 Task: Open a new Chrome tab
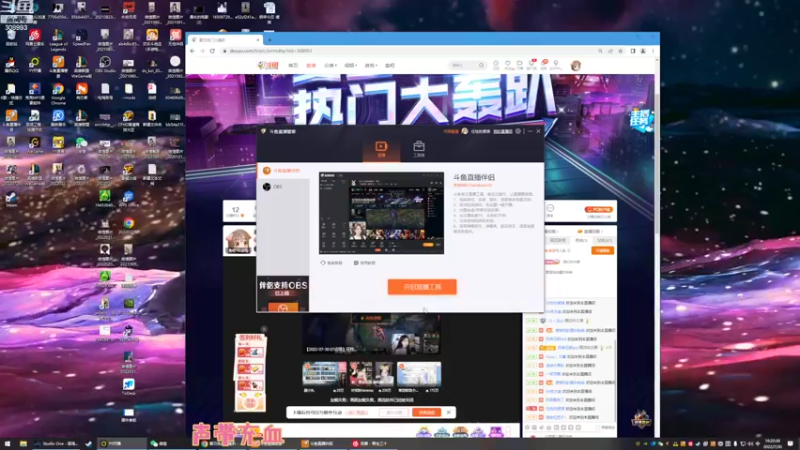pyautogui.click(x=269, y=40)
